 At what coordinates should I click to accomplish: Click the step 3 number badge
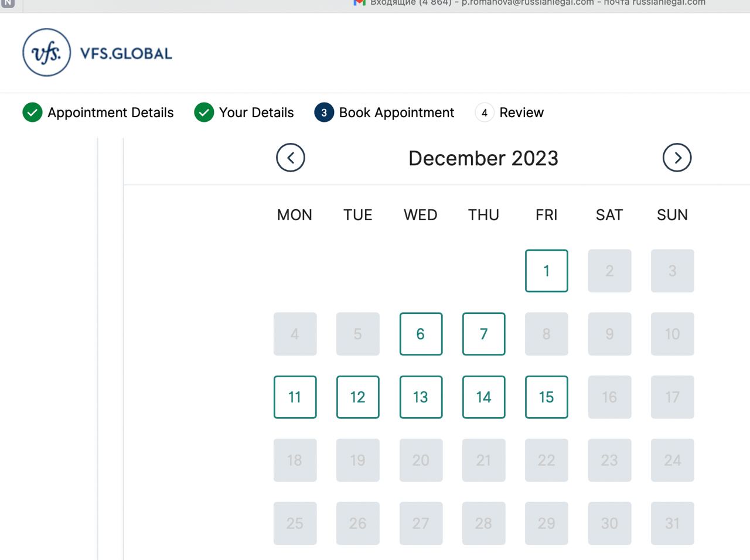click(324, 112)
